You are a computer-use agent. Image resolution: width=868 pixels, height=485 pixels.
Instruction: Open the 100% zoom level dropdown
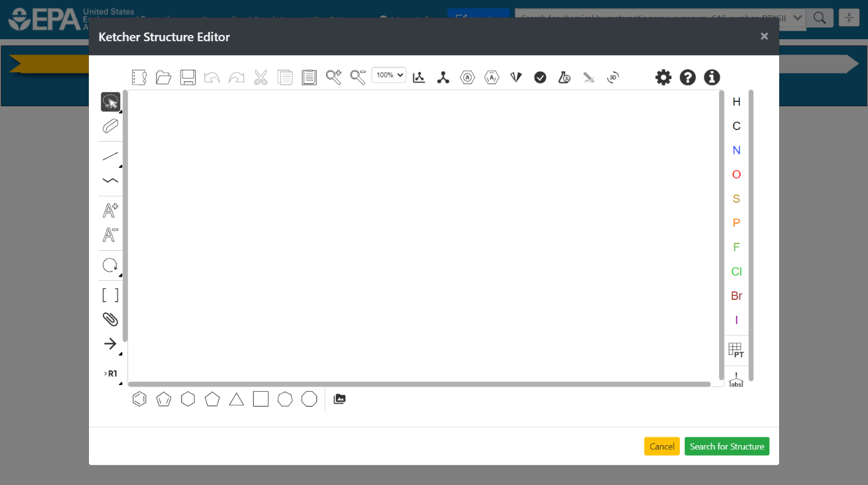click(x=389, y=75)
